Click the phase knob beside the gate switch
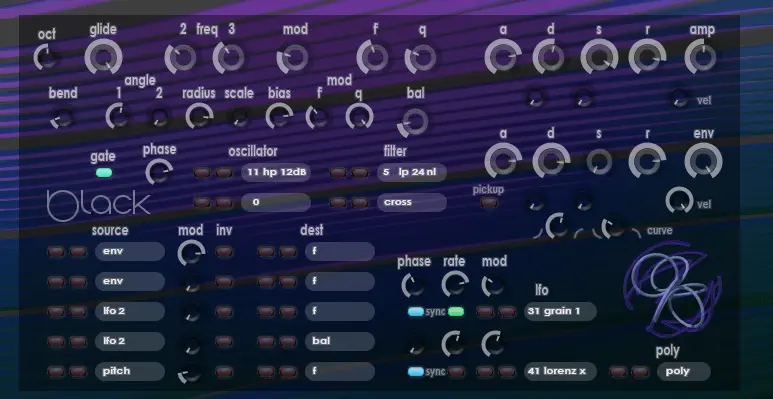This screenshot has height=399, width=773. 159,172
